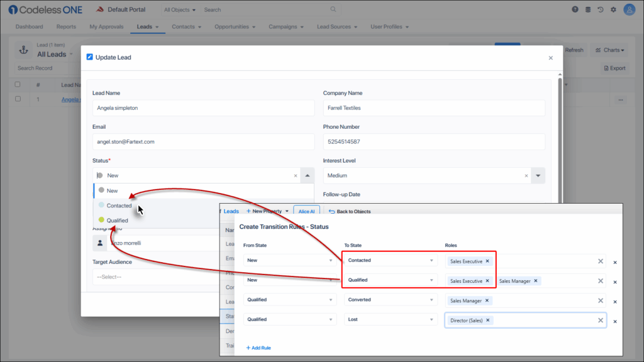Open the history clock icon

[x=601, y=9]
